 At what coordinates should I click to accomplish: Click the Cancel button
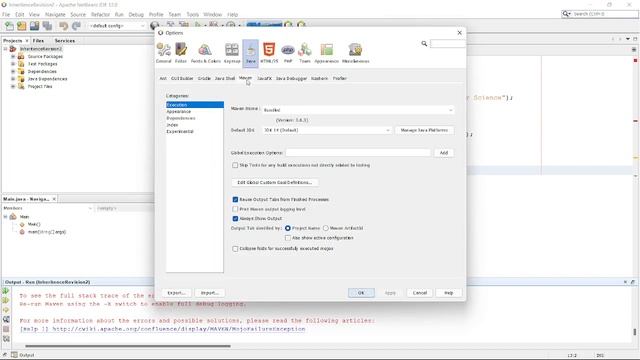click(420, 293)
